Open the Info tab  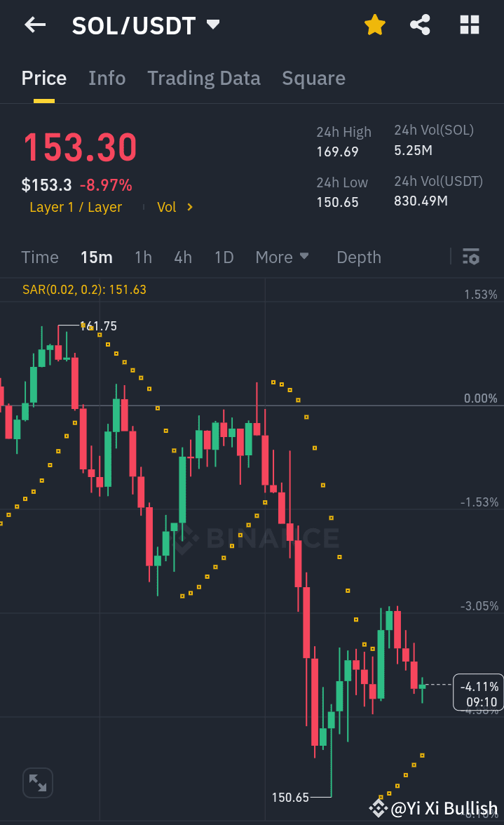click(x=107, y=78)
